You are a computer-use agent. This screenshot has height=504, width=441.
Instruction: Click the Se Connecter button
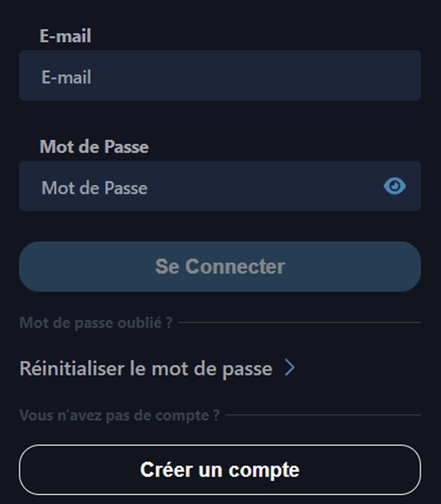click(x=220, y=267)
